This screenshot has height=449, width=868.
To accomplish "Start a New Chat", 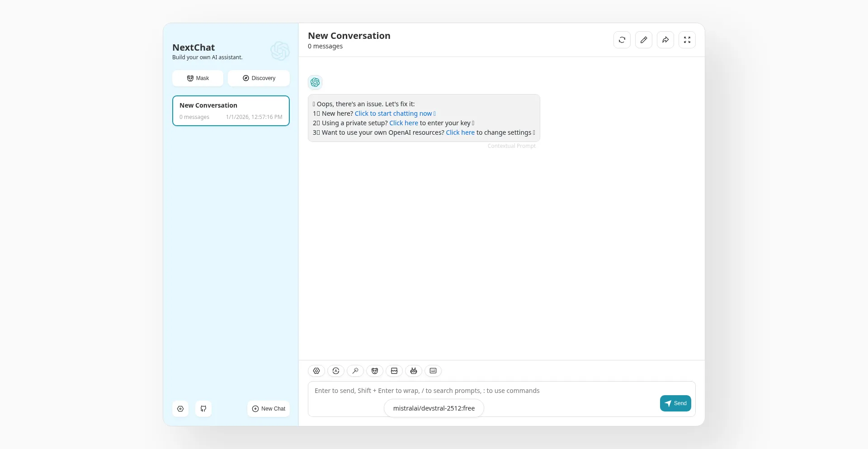I will tap(269, 409).
